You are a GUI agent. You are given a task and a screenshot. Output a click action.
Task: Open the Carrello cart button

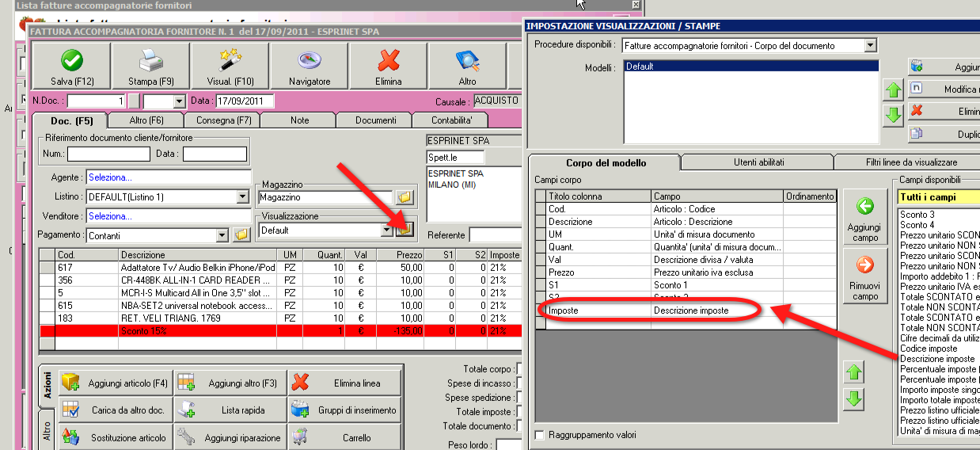pyautogui.click(x=344, y=437)
